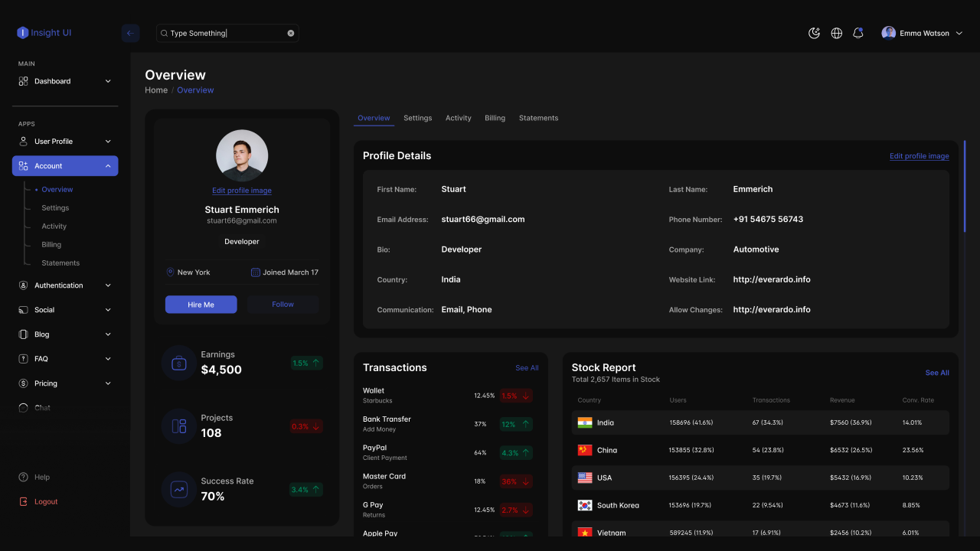Open See All in Transactions panel
Image resolution: width=980 pixels, height=551 pixels.
527,367
